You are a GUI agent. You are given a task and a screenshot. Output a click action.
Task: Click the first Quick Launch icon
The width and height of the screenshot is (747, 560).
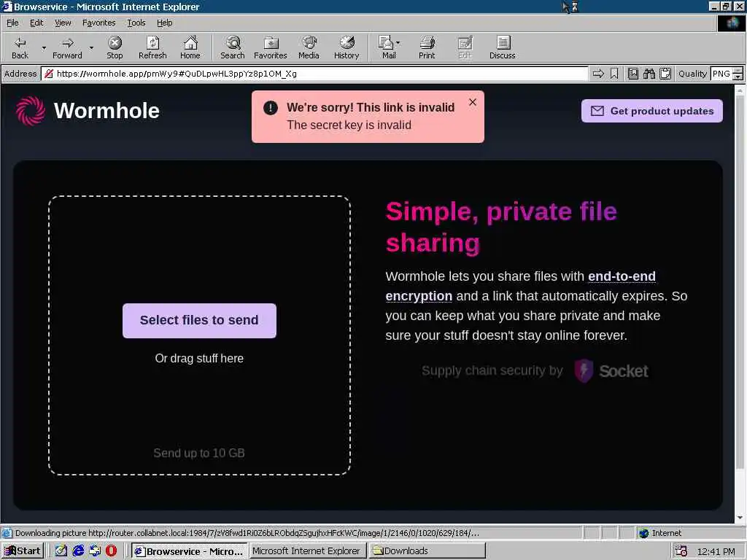[61, 551]
